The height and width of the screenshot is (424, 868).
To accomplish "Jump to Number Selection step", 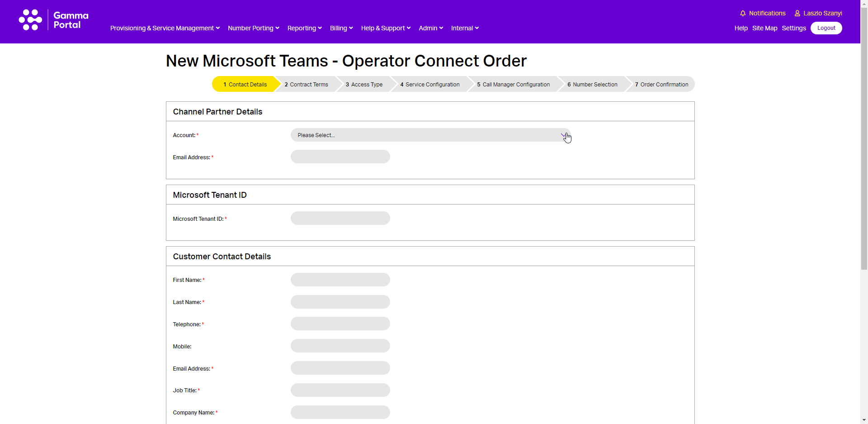I will click(x=592, y=84).
